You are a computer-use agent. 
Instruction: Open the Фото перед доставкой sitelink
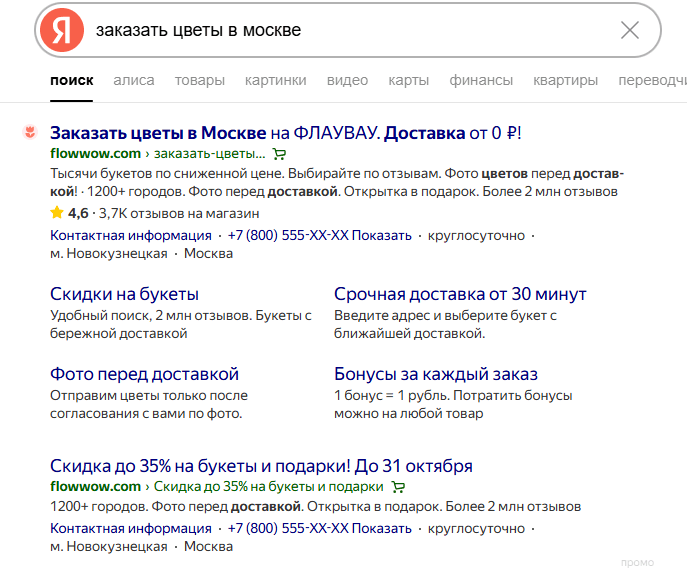(x=144, y=374)
